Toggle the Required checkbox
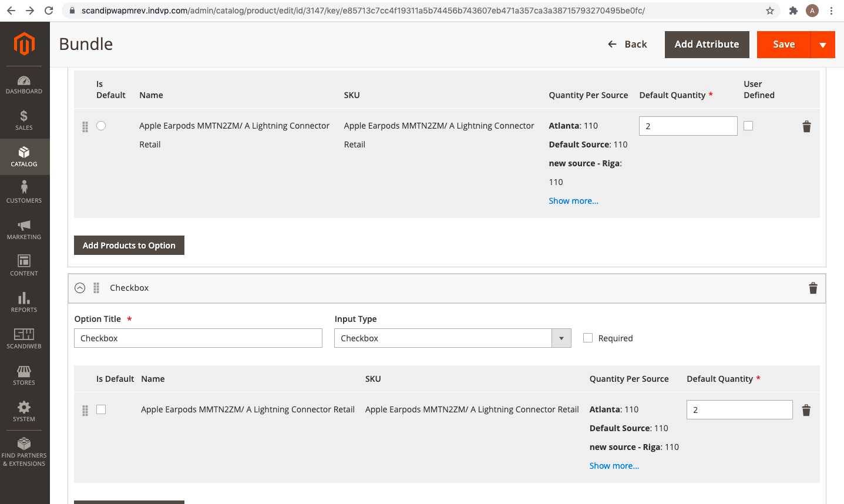This screenshot has height=504, width=844. 588,338
